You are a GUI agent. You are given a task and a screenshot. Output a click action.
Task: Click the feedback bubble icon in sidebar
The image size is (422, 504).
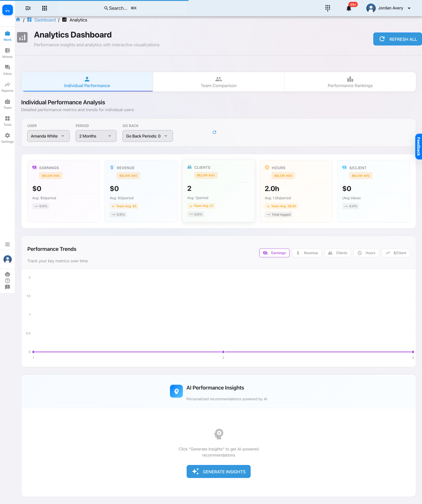tap(7, 287)
